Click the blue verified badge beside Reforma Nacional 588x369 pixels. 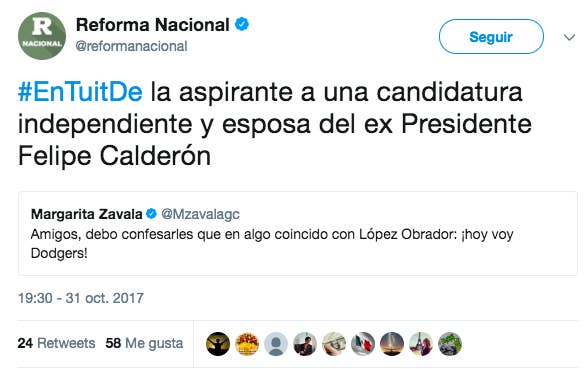click(242, 24)
